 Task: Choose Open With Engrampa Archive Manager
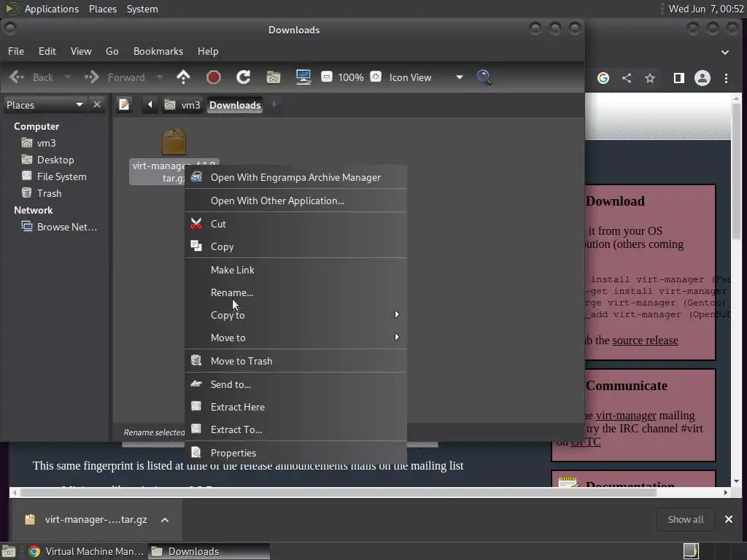click(x=295, y=177)
